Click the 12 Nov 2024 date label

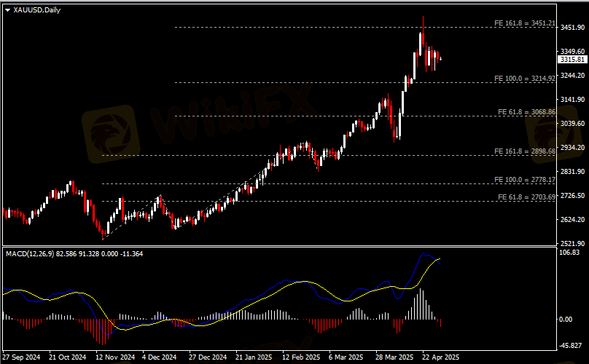115,357
